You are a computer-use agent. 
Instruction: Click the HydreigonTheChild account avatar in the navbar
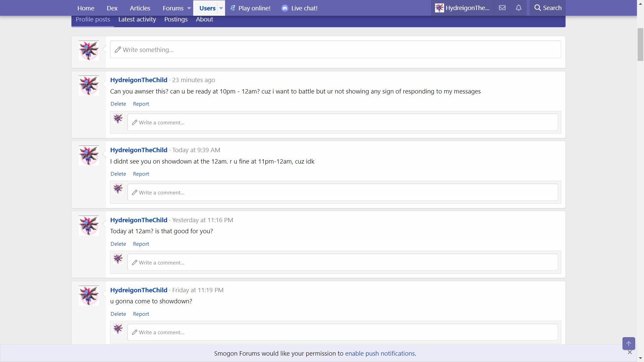(439, 8)
